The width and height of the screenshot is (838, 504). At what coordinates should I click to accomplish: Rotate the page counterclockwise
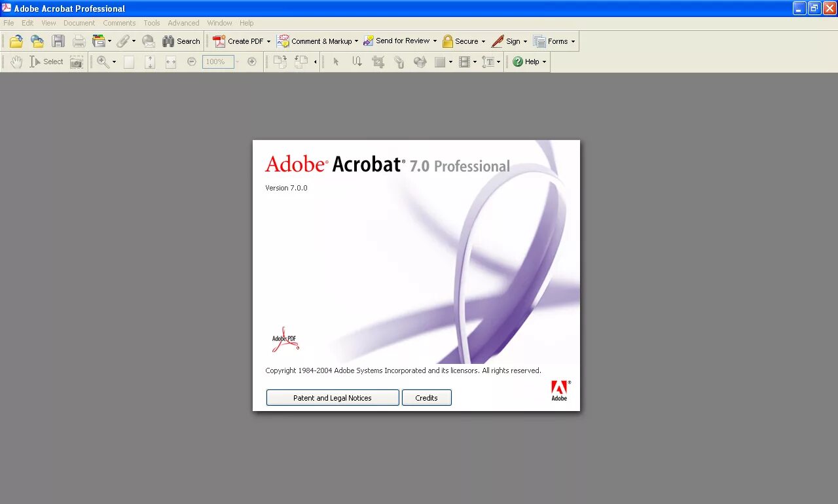(x=301, y=62)
